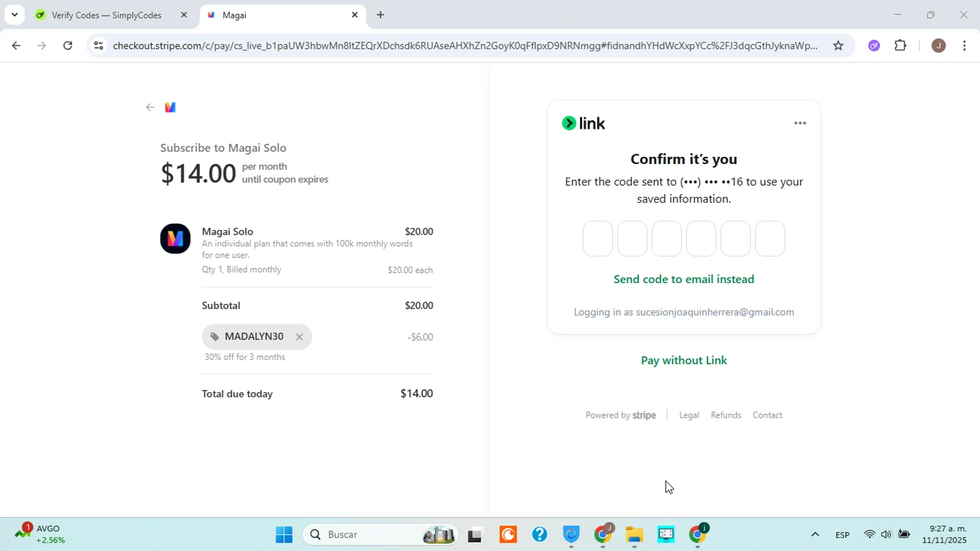The width and height of the screenshot is (980, 551).
Task: Click the '30% off for 3 months' text
Action: pyautogui.click(x=245, y=358)
